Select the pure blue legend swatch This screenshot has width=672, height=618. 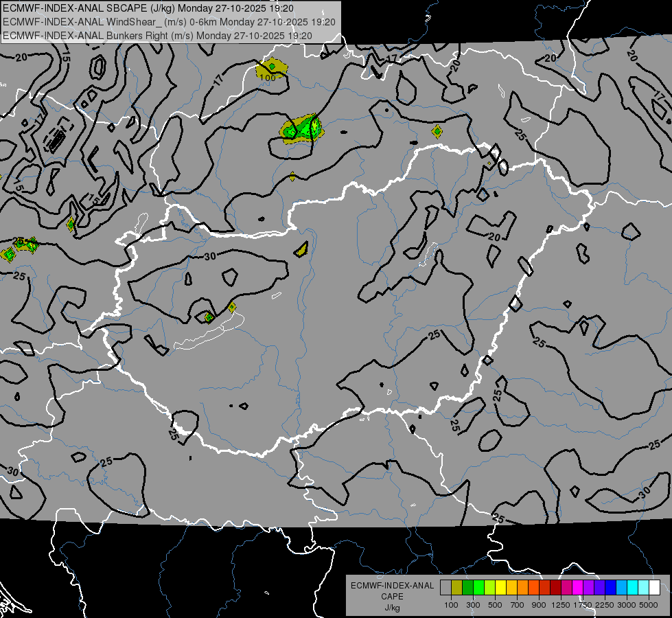coord(611,588)
